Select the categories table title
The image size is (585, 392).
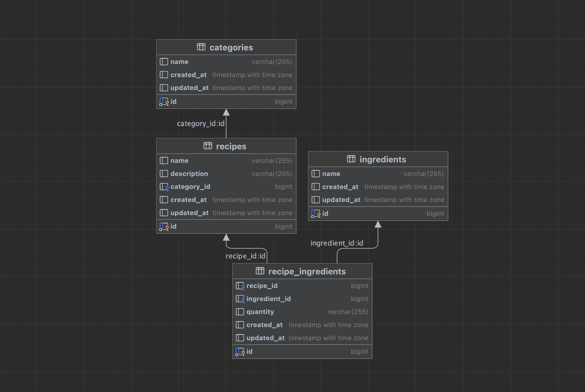(x=231, y=48)
